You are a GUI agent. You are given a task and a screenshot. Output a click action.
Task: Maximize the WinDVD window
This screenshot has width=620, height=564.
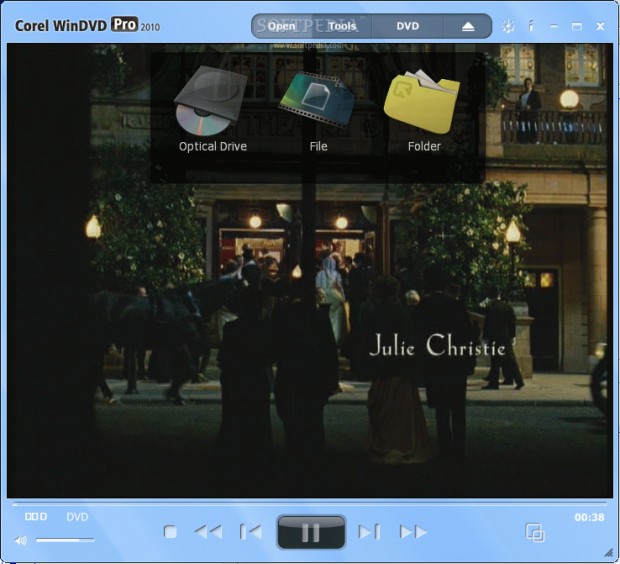pos(577,26)
